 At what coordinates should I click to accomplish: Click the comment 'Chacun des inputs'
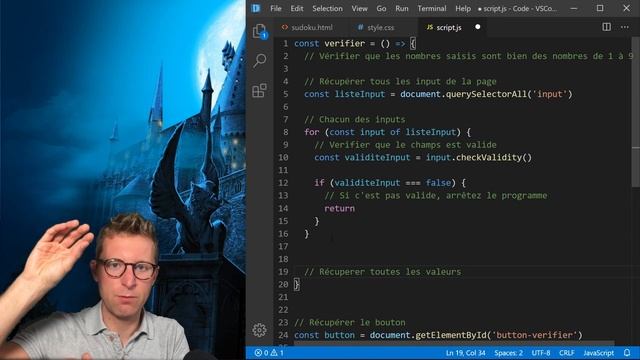point(362,119)
